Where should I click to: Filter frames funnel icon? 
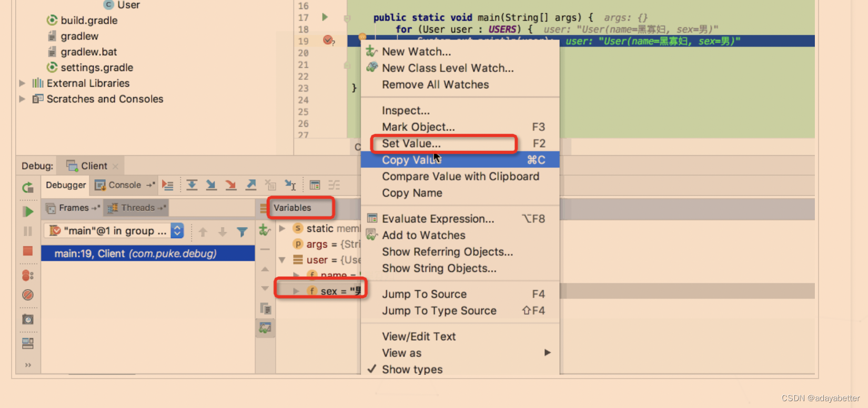point(242,231)
